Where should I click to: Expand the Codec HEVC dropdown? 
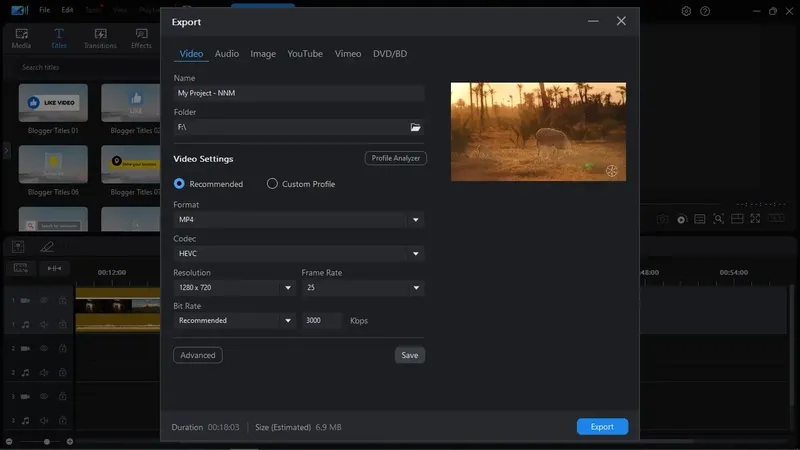[x=298, y=254]
